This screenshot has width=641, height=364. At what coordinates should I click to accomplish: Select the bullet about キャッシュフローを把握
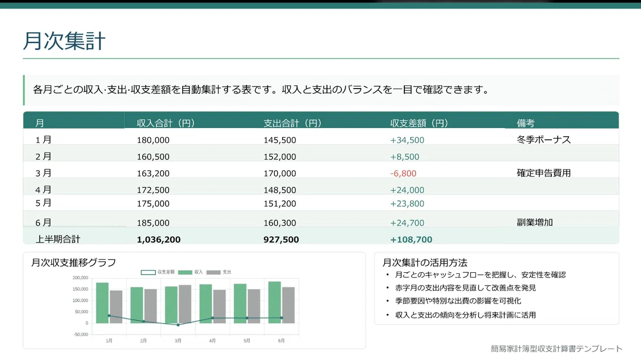[x=480, y=275]
